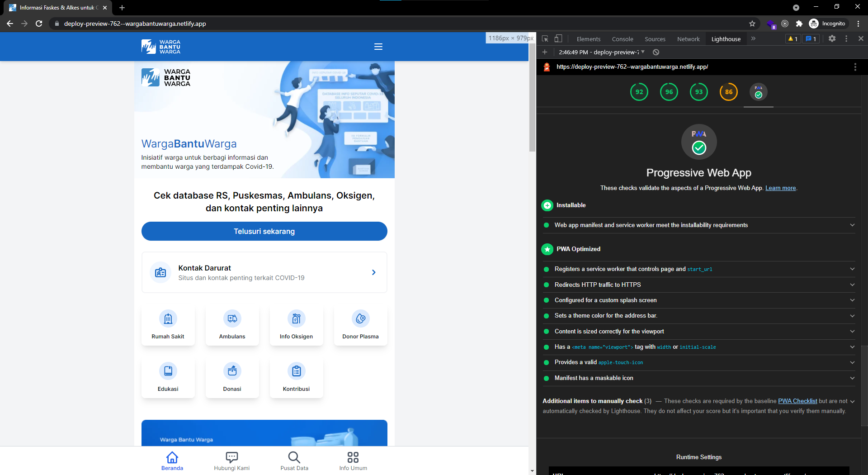Click the Telusuri sekarang button

tap(264, 231)
